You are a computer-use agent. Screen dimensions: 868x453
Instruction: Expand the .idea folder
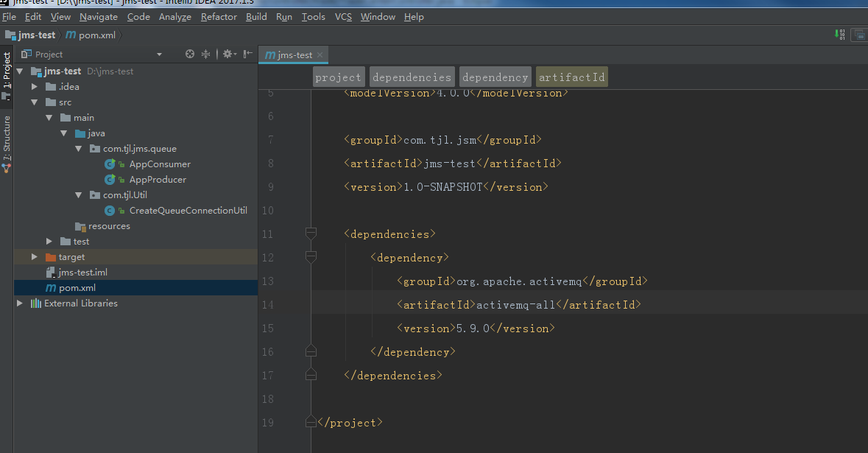click(35, 87)
